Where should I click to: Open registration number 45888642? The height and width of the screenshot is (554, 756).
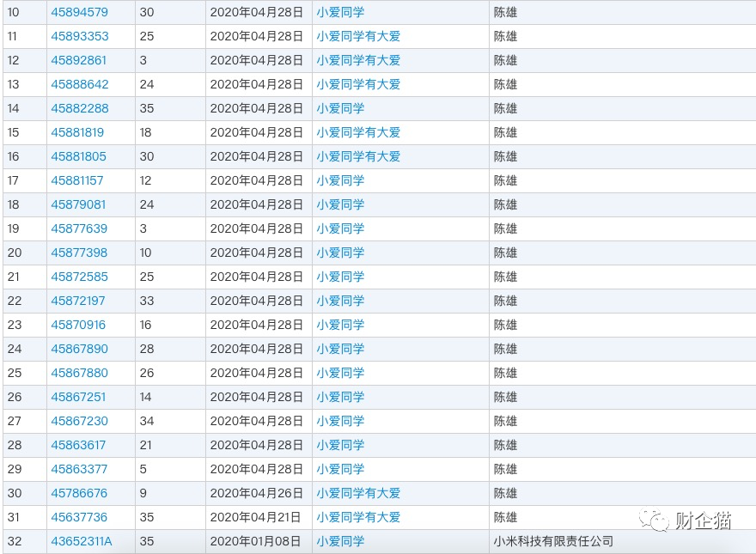coord(80,84)
